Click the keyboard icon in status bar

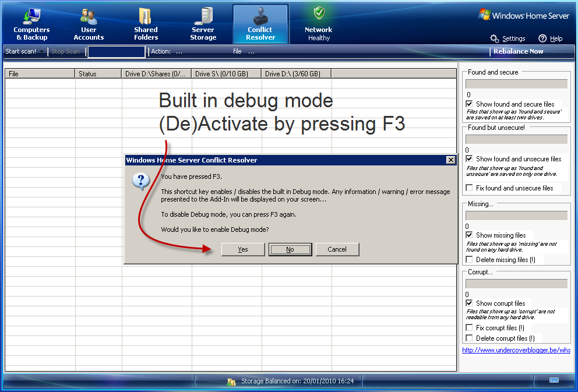(x=554, y=380)
